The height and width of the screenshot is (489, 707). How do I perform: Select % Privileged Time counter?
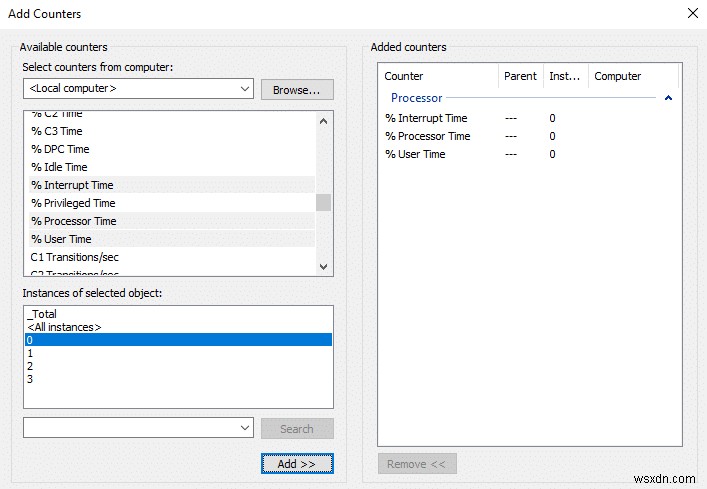click(73, 203)
